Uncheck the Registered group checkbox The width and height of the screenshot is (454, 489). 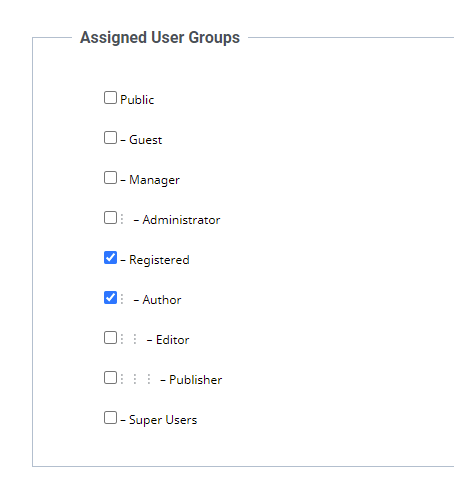(110, 258)
